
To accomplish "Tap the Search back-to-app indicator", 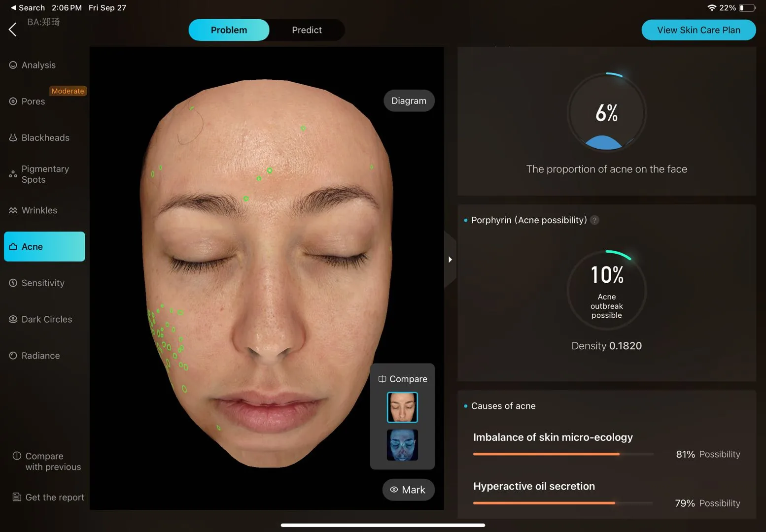I will (x=28, y=8).
